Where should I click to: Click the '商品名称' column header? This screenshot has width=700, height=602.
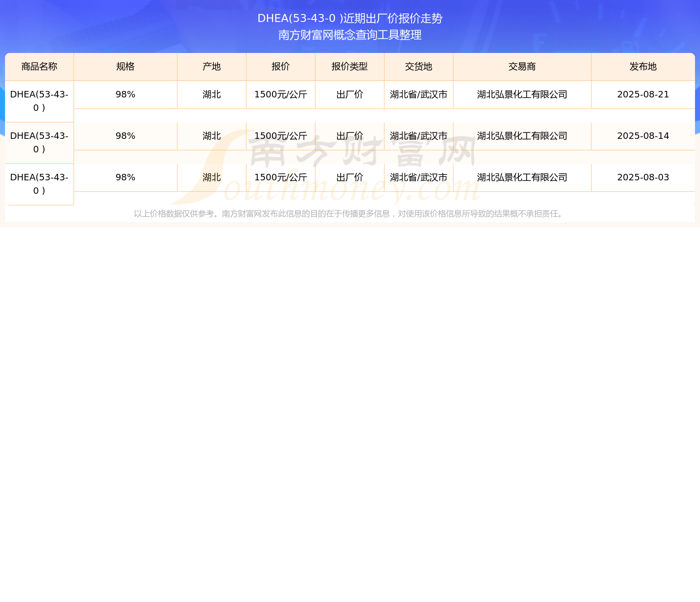(x=39, y=66)
